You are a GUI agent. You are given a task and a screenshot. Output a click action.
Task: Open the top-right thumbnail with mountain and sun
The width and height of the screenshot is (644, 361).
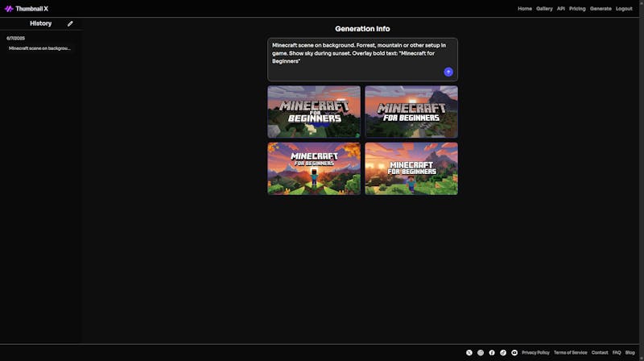point(411,112)
